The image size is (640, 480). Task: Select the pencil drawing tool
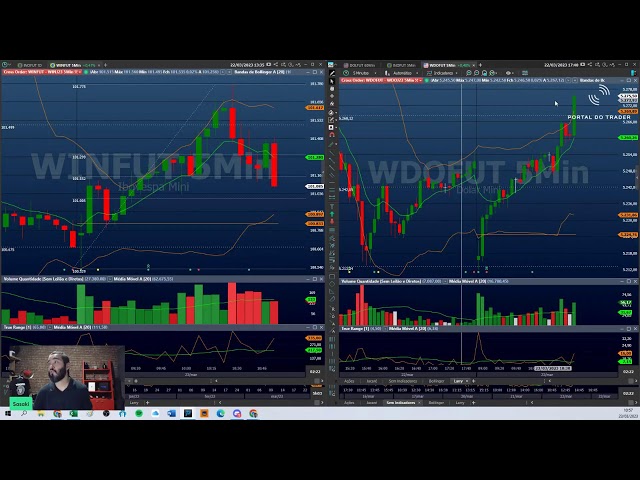332,73
